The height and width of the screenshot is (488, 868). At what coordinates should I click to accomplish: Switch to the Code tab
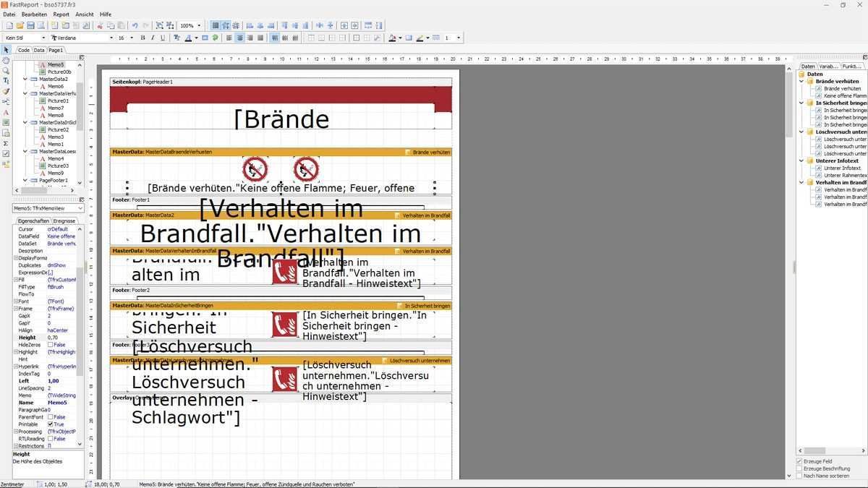click(x=23, y=50)
